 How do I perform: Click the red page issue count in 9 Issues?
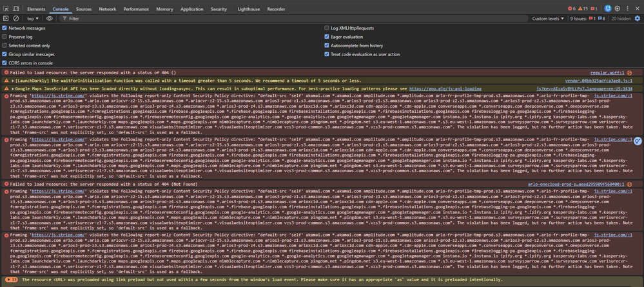592,19
